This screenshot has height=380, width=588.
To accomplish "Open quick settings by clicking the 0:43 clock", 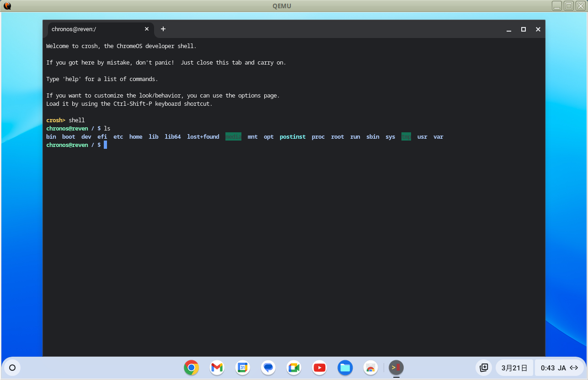I will [x=548, y=368].
